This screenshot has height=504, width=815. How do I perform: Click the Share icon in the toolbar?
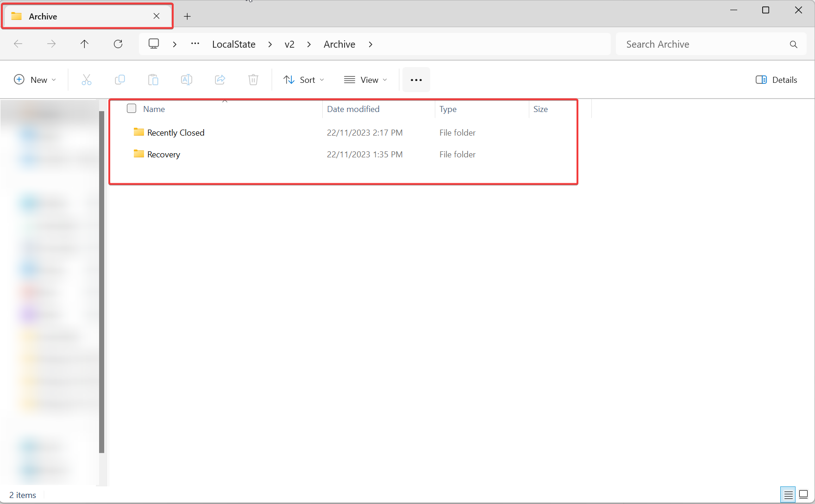pyautogui.click(x=220, y=80)
